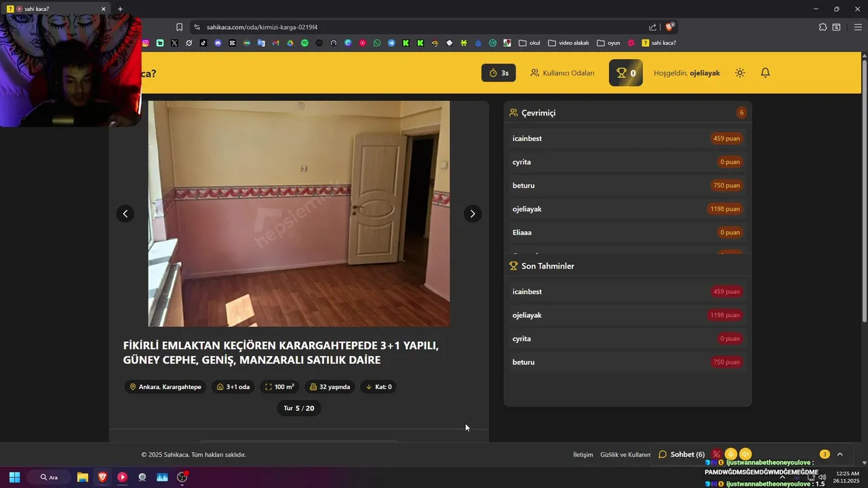Click username 'ojeliayak' in header
868x488 pixels.
click(x=705, y=73)
